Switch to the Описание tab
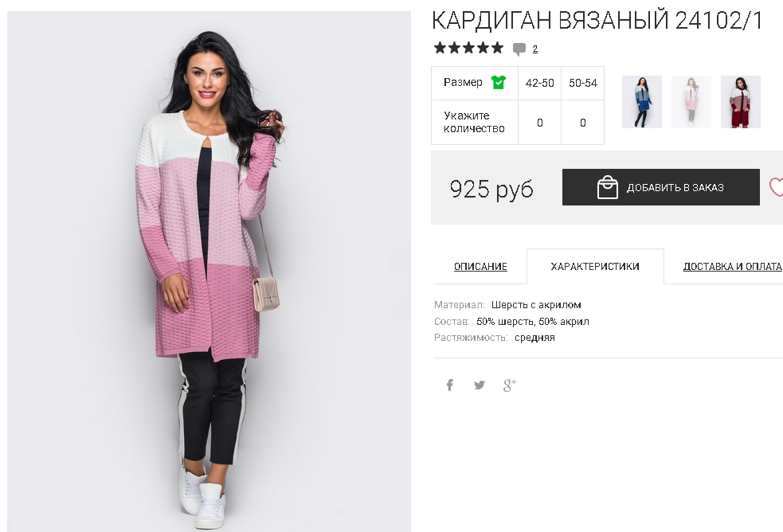This screenshot has width=783, height=532. [480, 267]
